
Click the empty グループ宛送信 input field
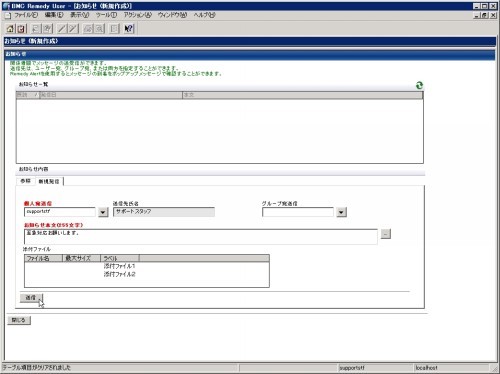(x=298, y=212)
